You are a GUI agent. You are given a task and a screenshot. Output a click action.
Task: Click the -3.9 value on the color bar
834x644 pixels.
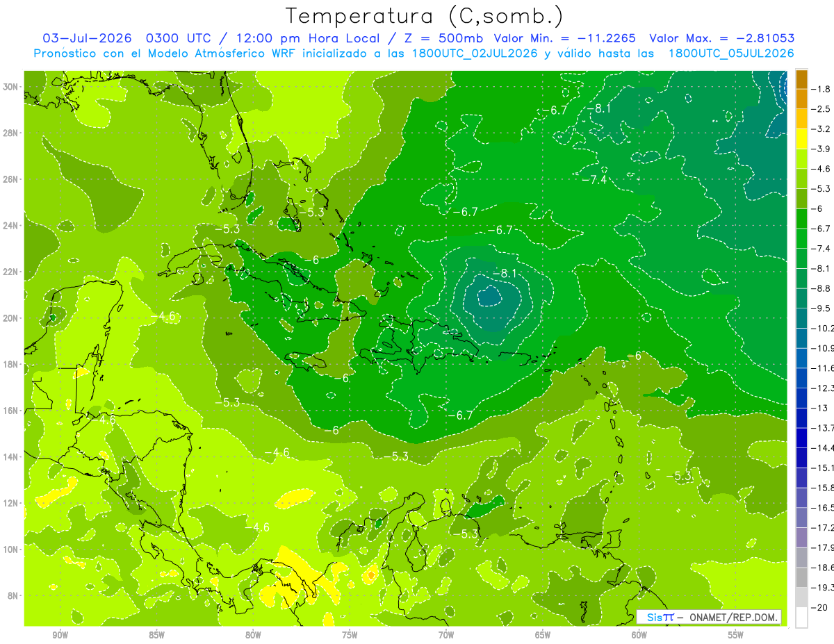click(x=821, y=149)
